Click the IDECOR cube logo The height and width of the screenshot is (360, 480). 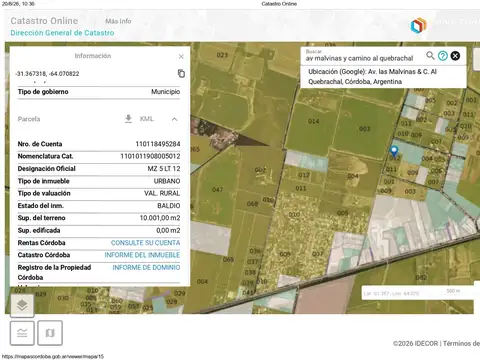pyautogui.click(x=418, y=26)
